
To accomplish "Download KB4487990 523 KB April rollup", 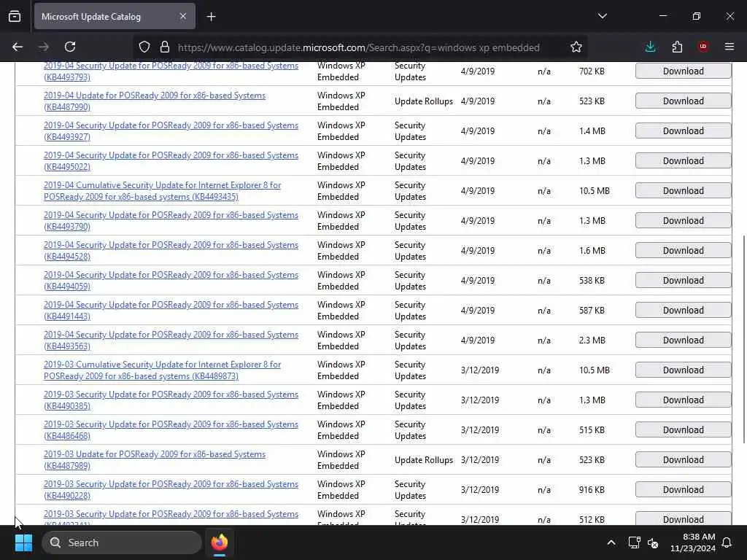I will (683, 101).
